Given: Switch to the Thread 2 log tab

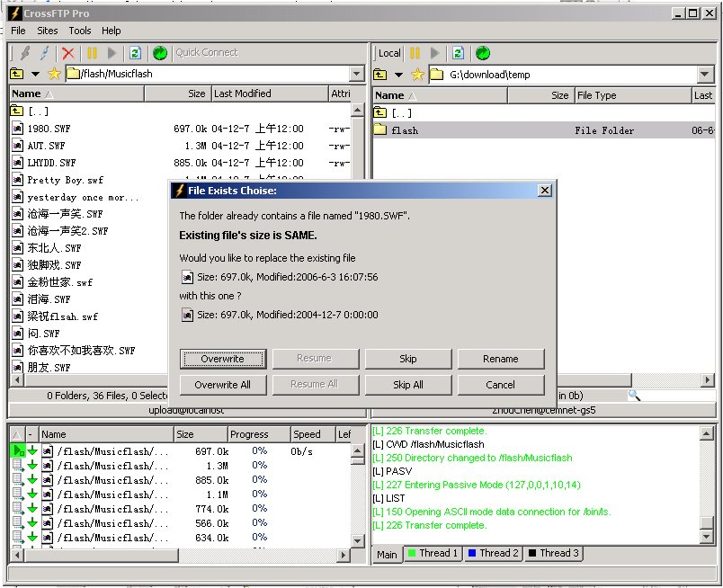Looking at the screenshot, I should [494, 554].
